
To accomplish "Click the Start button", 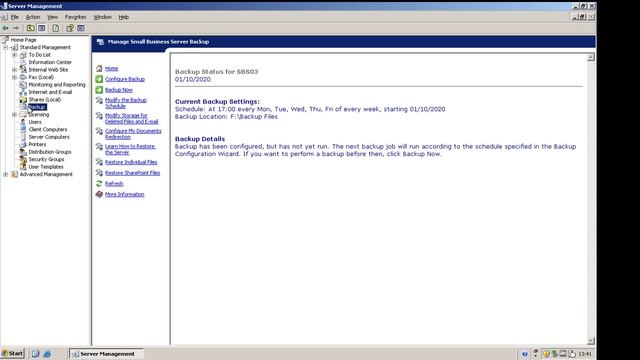I will (x=13, y=353).
